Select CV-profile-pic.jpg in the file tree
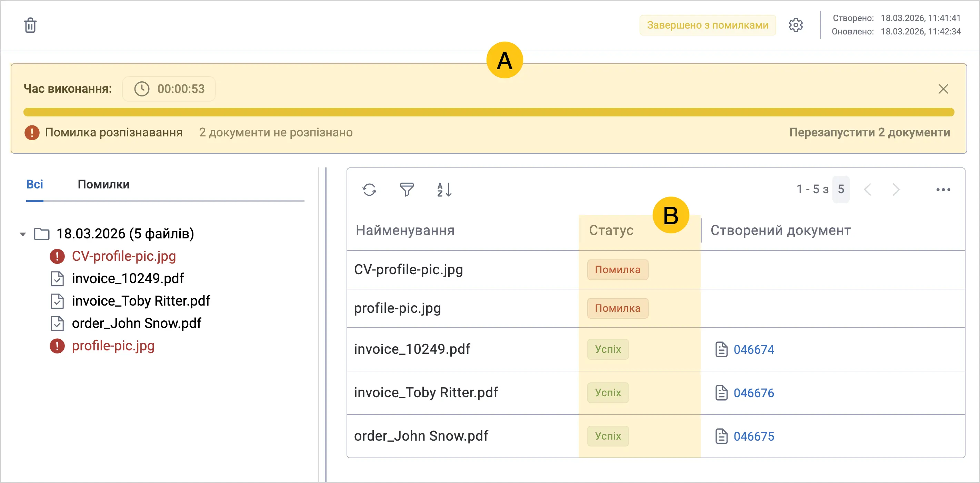The height and width of the screenshot is (483, 980). click(124, 256)
